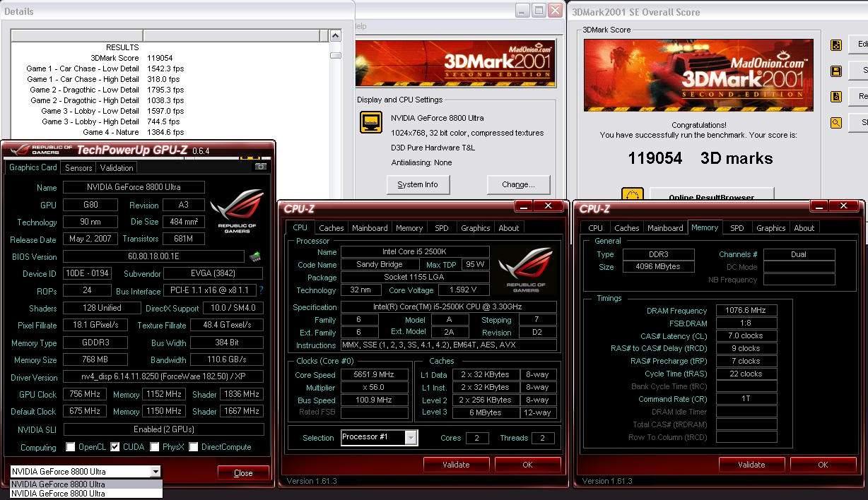The image size is (868, 500).
Task: Click the GPU-Z screenshot camera icon
Action: (261, 167)
